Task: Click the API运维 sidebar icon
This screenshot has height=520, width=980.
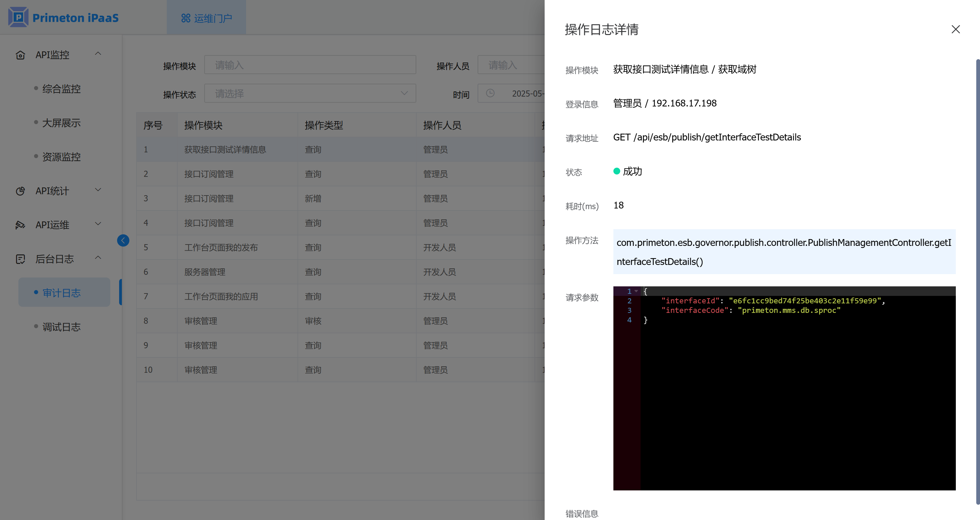Action: pyautogui.click(x=20, y=225)
